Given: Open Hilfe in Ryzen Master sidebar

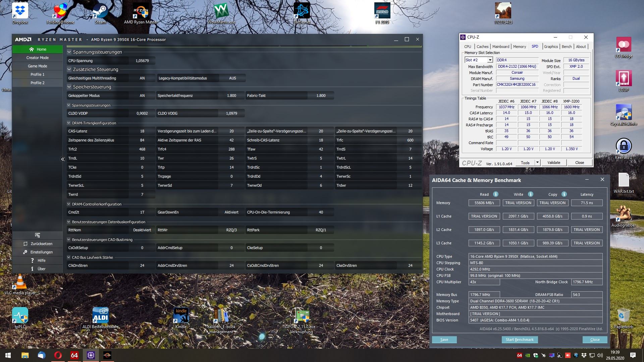Looking at the screenshot, I should click(37, 260).
